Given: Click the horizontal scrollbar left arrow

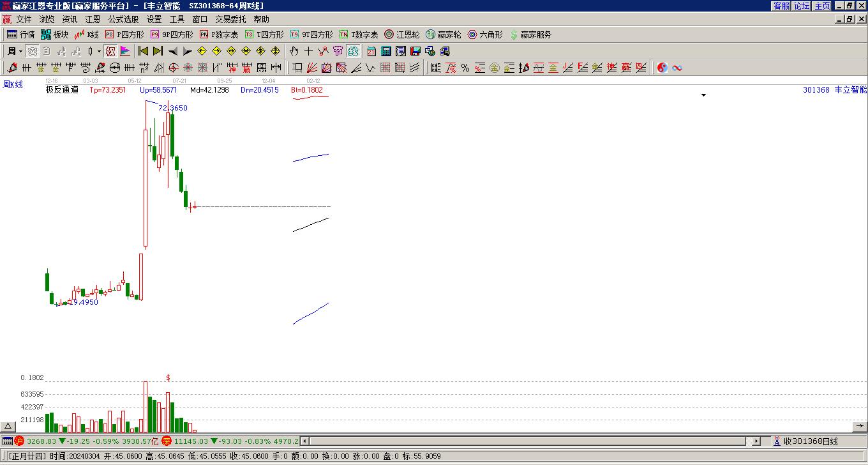Looking at the screenshot, I should click(x=304, y=441).
